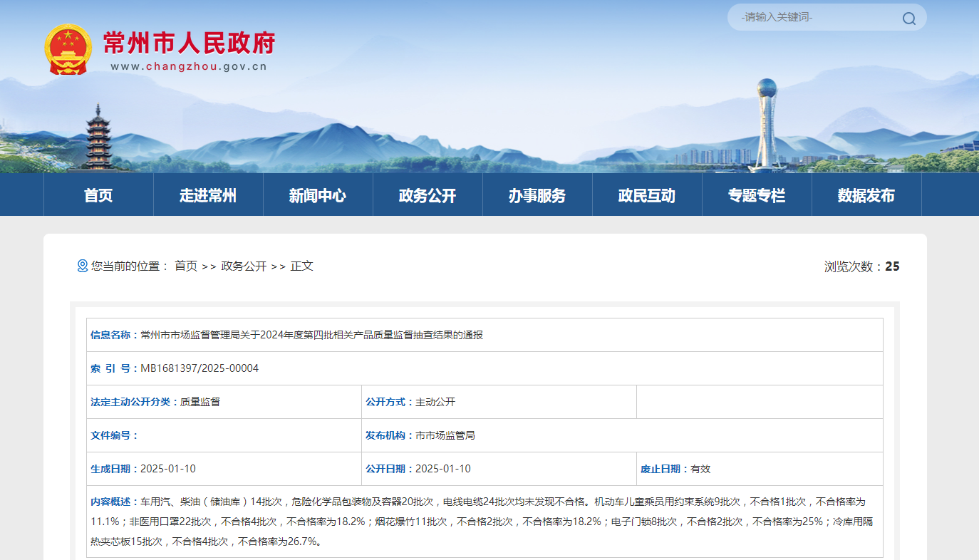Click the 常州市人民政府 site title
This screenshot has width=979, height=560.
coord(189,43)
